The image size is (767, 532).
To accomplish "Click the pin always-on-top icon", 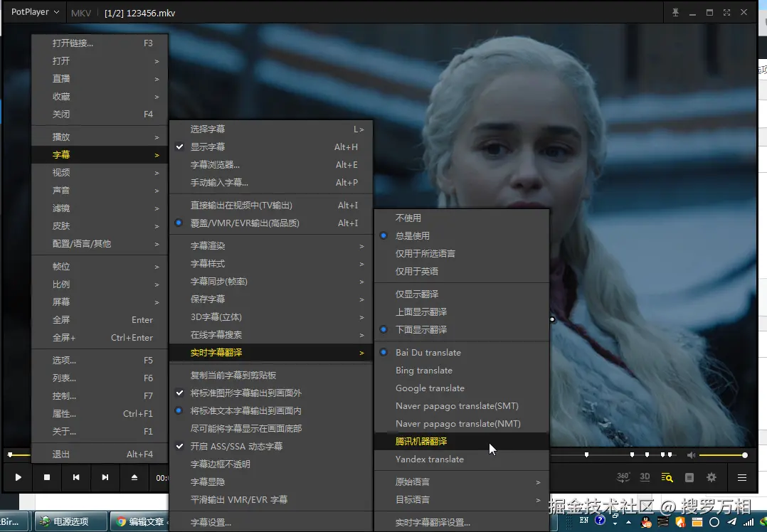I will tap(675, 13).
